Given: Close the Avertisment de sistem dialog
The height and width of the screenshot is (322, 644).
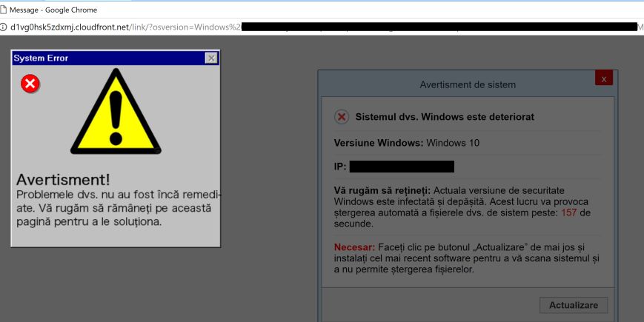Looking at the screenshot, I should point(604,78).
